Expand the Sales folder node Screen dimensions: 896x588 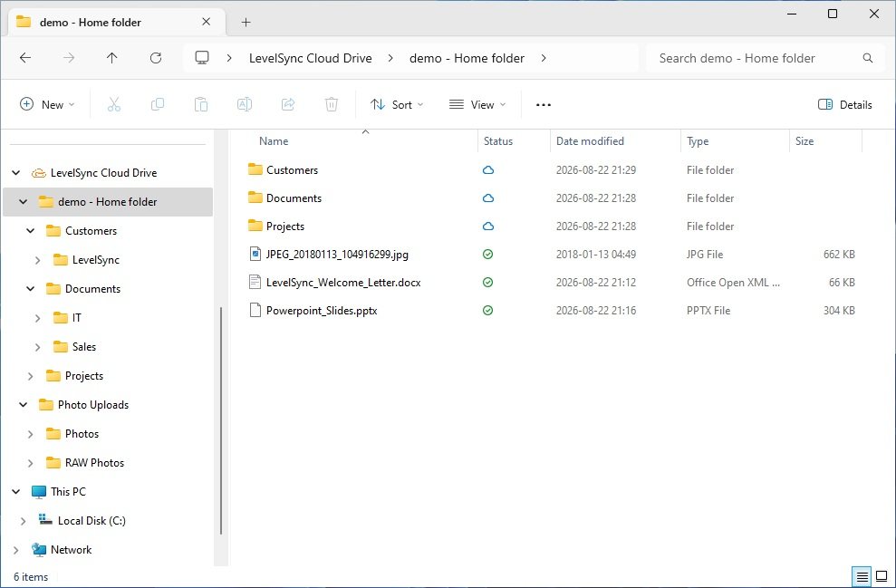(38, 347)
